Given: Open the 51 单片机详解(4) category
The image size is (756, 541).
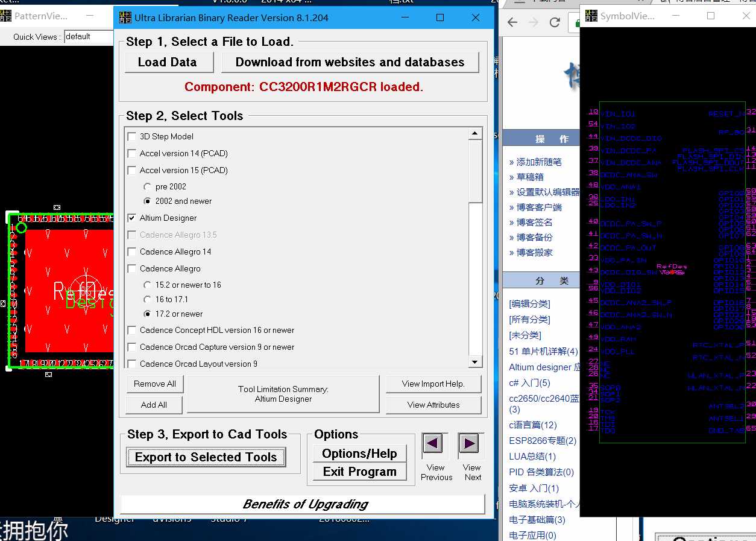Looking at the screenshot, I should pos(543,351).
